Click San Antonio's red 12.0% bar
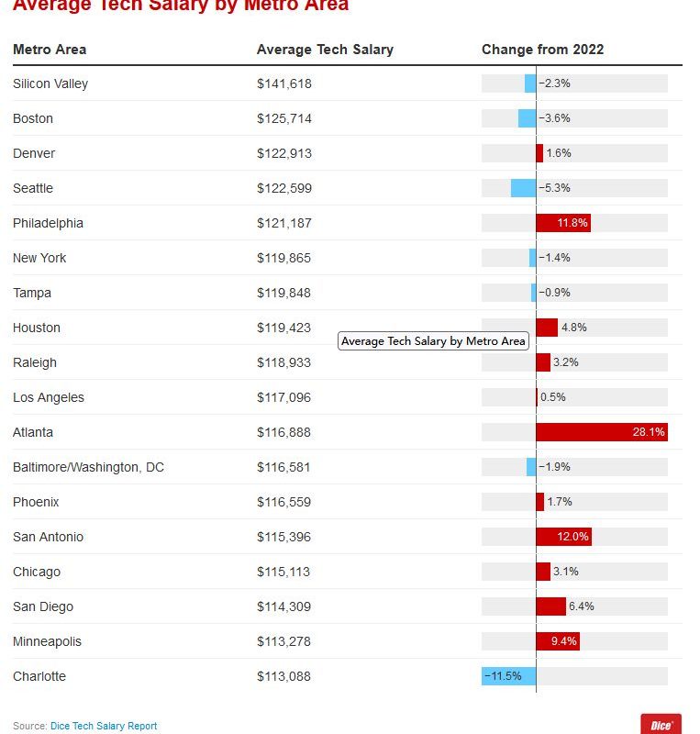The image size is (700, 734). click(564, 537)
